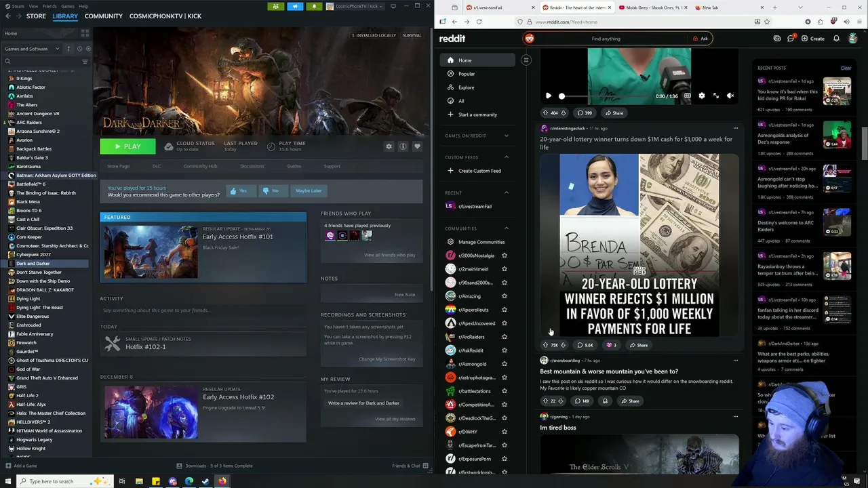Open options menu on snowboarding post
Image resolution: width=868 pixels, height=488 pixels.
coord(735,361)
